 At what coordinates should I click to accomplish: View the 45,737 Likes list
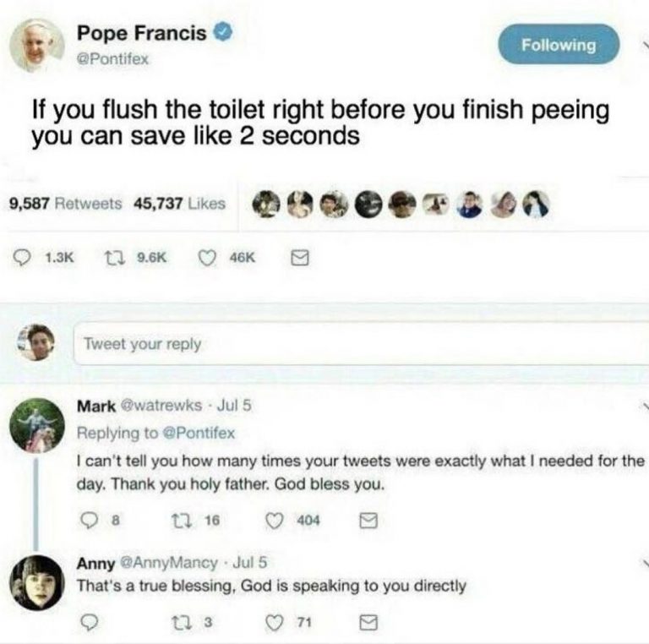[x=179, y=203]
